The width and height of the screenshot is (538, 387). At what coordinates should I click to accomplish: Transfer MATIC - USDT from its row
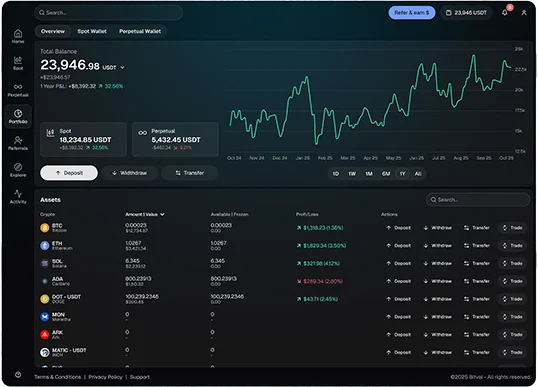click(477, 352)
